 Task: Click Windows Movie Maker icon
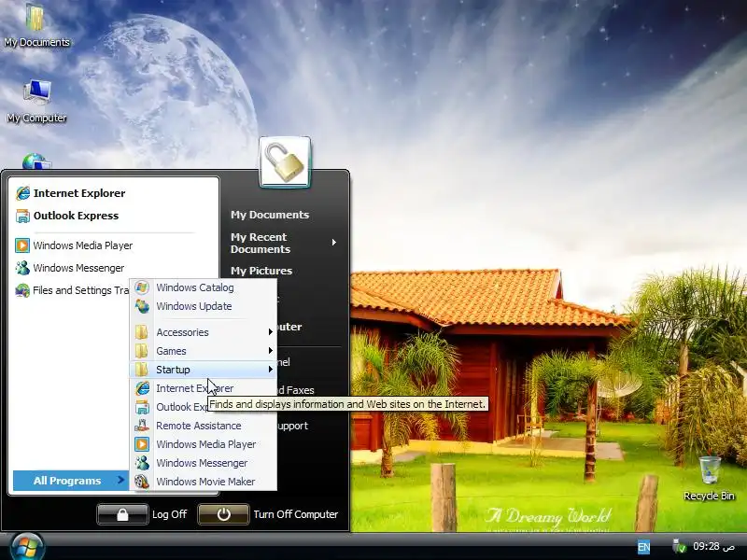click(x=142, y=482)
